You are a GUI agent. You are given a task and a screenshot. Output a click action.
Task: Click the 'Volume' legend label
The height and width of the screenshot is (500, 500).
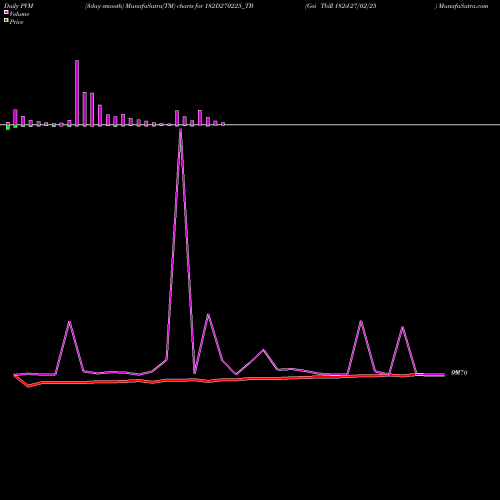[x=19, y=14]
